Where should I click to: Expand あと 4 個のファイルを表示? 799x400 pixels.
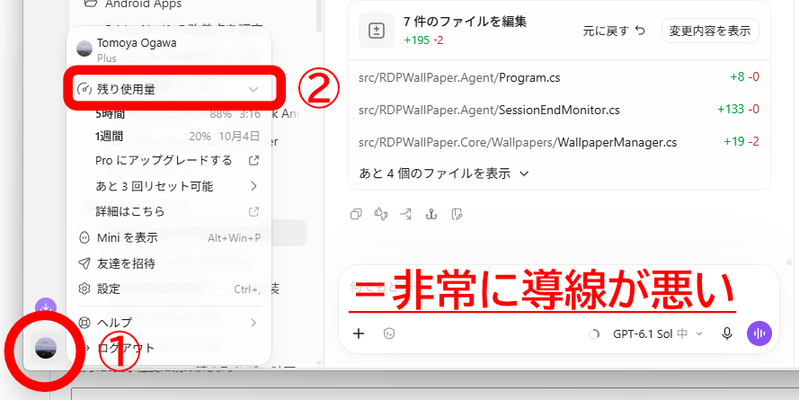443,173
